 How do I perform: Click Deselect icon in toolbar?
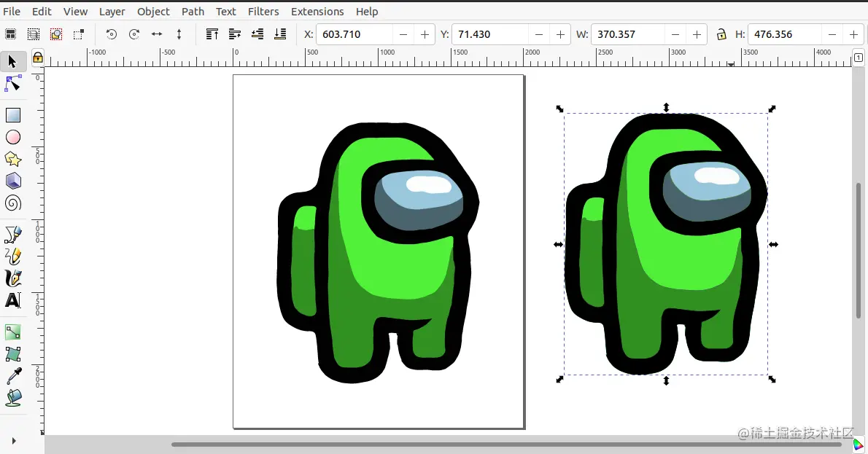coord(56,34)
